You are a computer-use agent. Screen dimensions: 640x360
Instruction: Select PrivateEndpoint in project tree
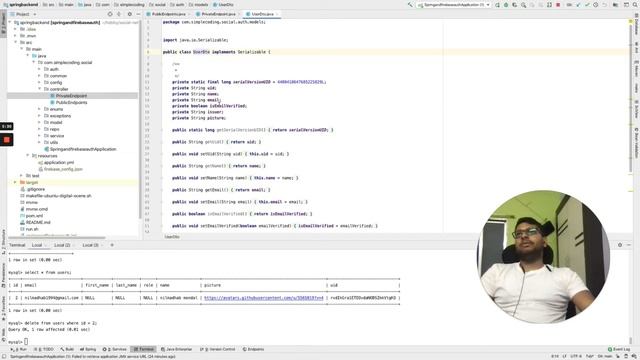coord(71,96)
